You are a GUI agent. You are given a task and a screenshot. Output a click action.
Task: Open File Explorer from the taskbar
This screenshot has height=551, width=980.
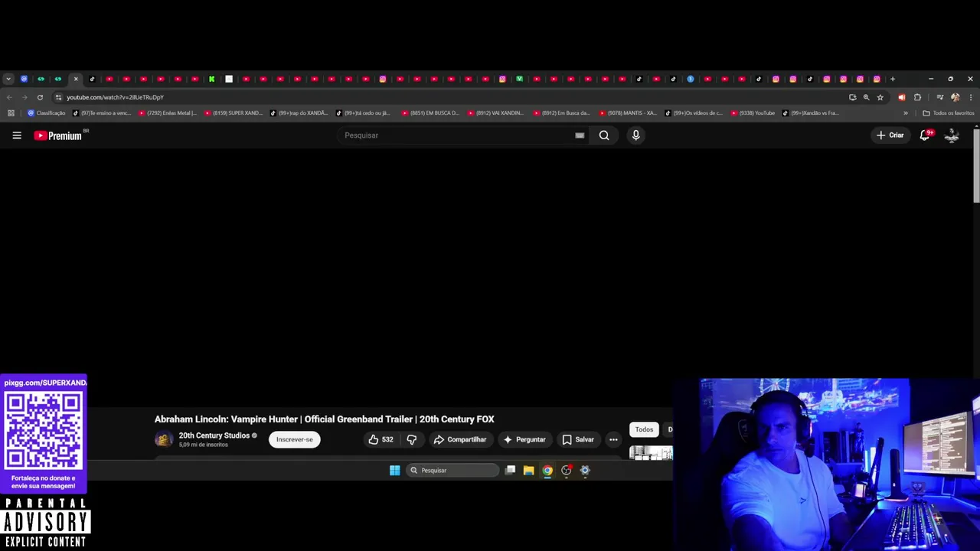click(x=528, y=471)
